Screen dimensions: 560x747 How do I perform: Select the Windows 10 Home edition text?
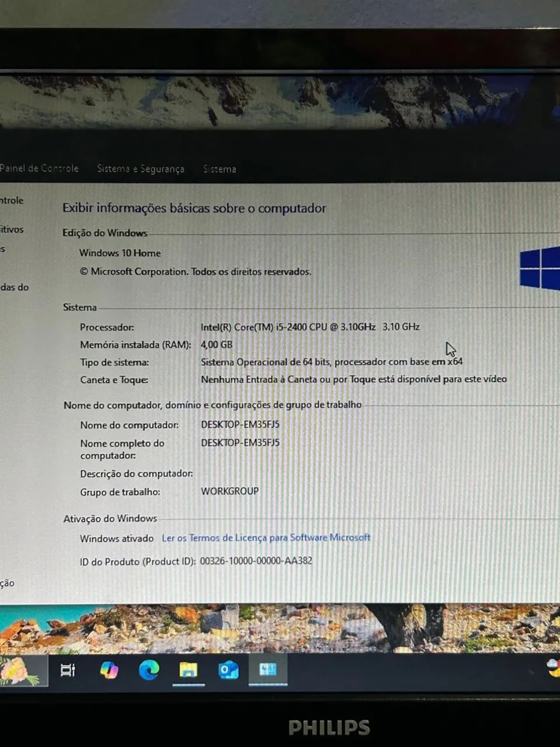pos(120,253)
